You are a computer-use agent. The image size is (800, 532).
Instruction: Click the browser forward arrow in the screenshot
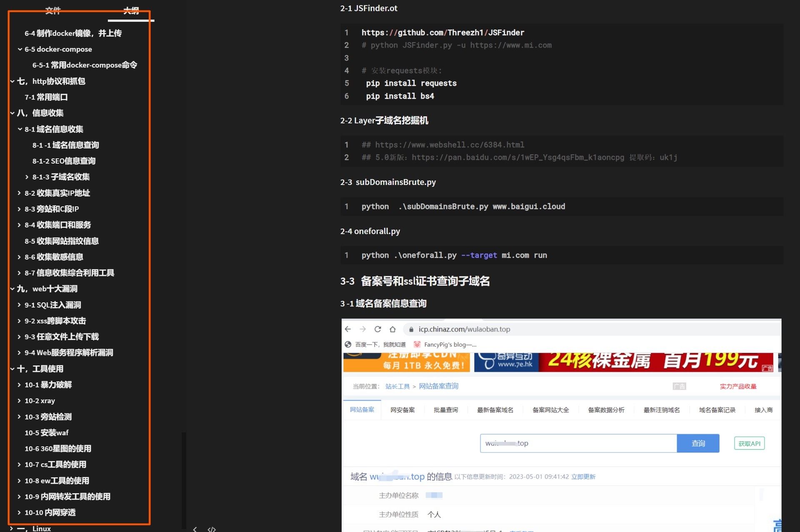(x=362, y=329)
